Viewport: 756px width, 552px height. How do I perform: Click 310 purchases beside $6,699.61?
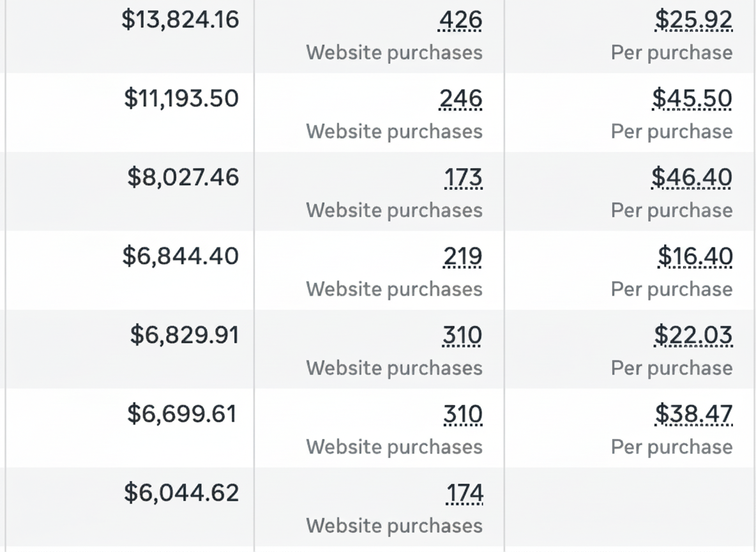[x=462, y=413]
